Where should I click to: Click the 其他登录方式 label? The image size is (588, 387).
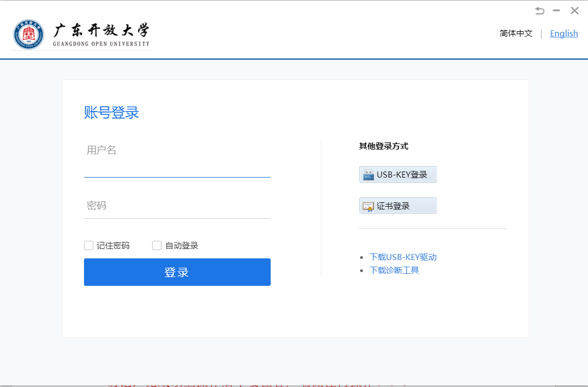click(384, 146)
